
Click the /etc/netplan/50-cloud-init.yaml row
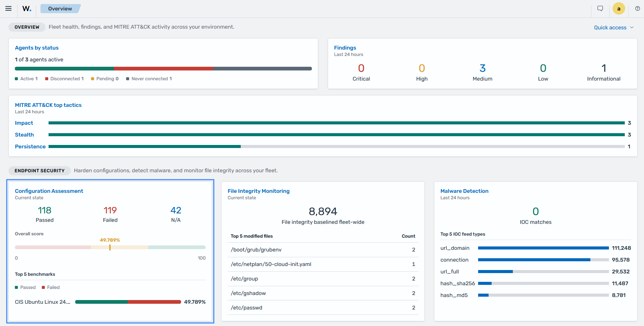point(323,264)
